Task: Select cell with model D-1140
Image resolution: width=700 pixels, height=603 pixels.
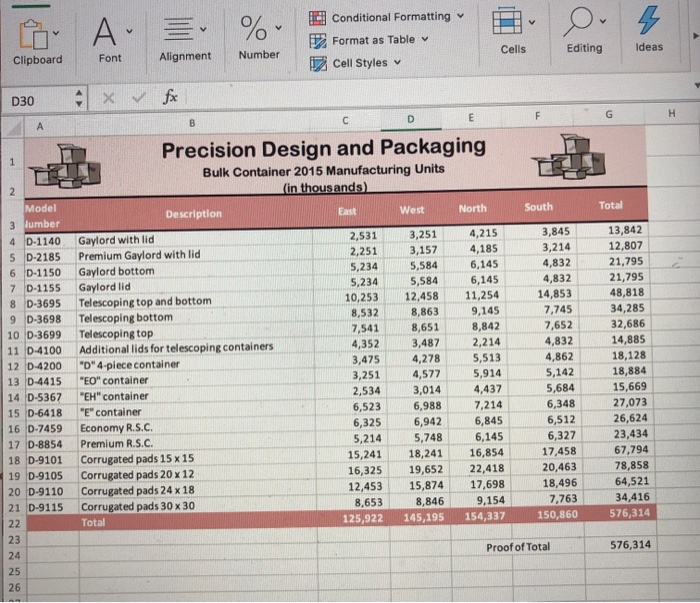Action: pyautogui.click(x=50, y=241)
